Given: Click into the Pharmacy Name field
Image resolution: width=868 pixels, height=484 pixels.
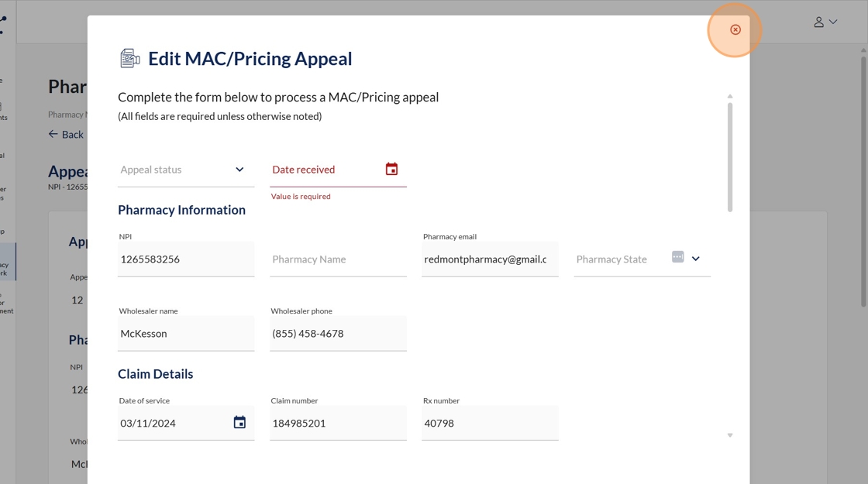Looking at the screenshot, I should tap(338, 259).
